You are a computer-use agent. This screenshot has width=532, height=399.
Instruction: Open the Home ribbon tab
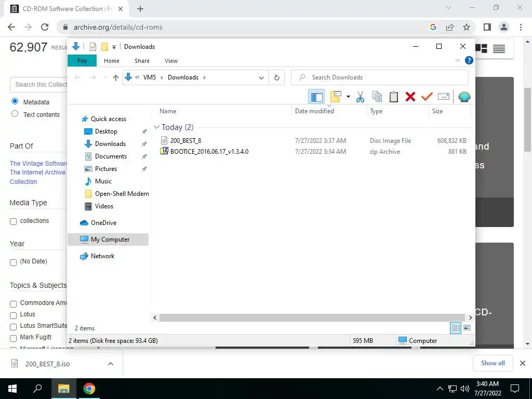tap(112, 61)
